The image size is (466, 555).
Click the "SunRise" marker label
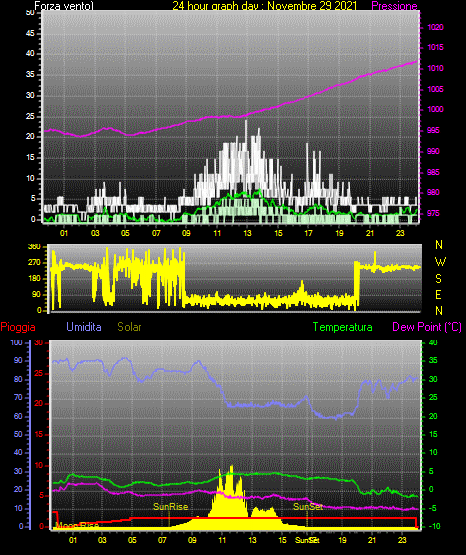(x=171, y=507)
